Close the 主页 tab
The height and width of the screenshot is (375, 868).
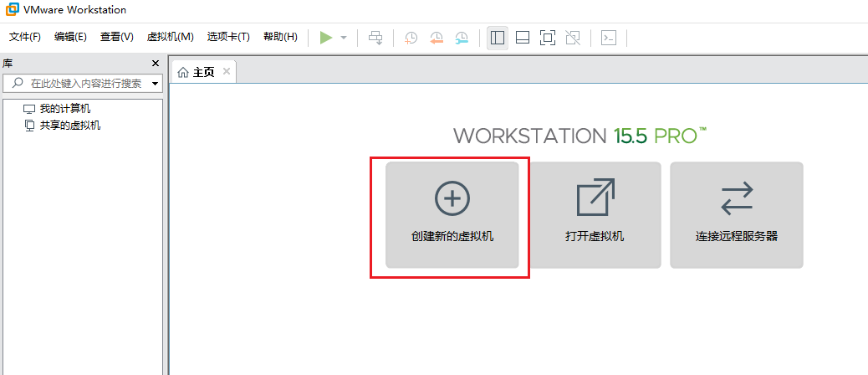tap(227, 71)
